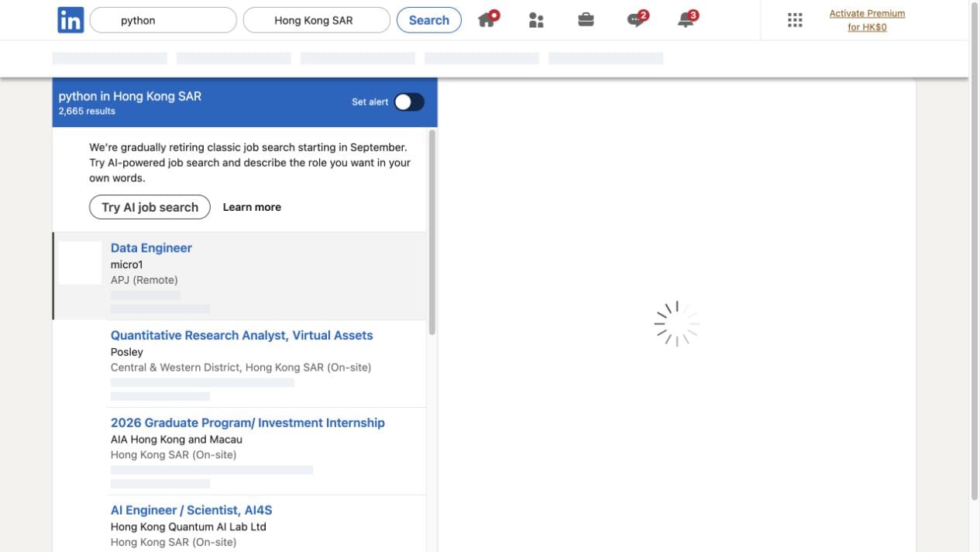980x552 pixels.
Task: Click the Search button
Action: (429, 20)
